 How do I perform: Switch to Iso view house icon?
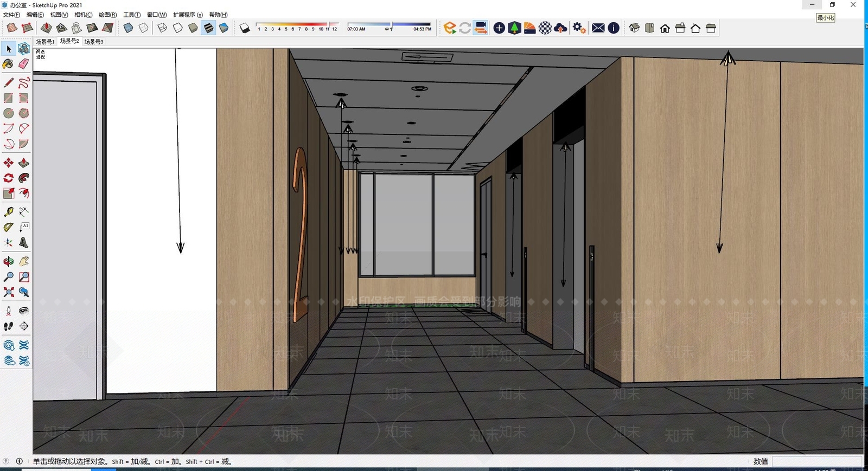click(x=634, y=28)
